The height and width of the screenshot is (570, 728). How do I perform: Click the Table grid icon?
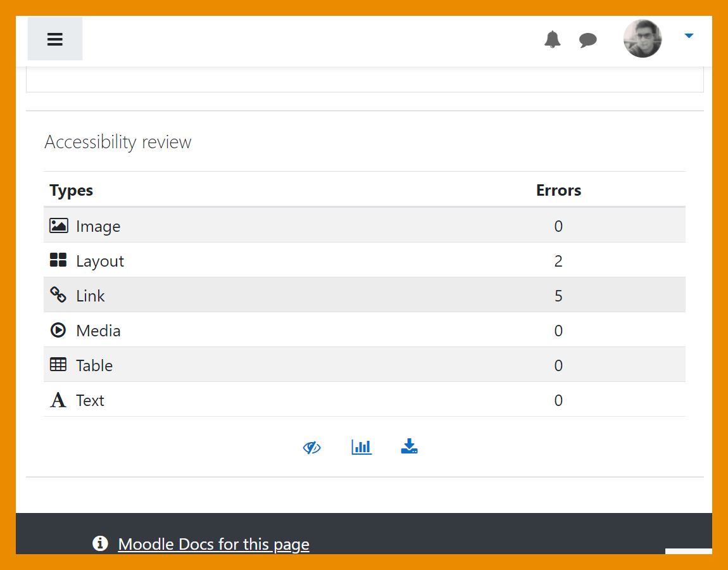pyautogui.click(x=58, y=365)
